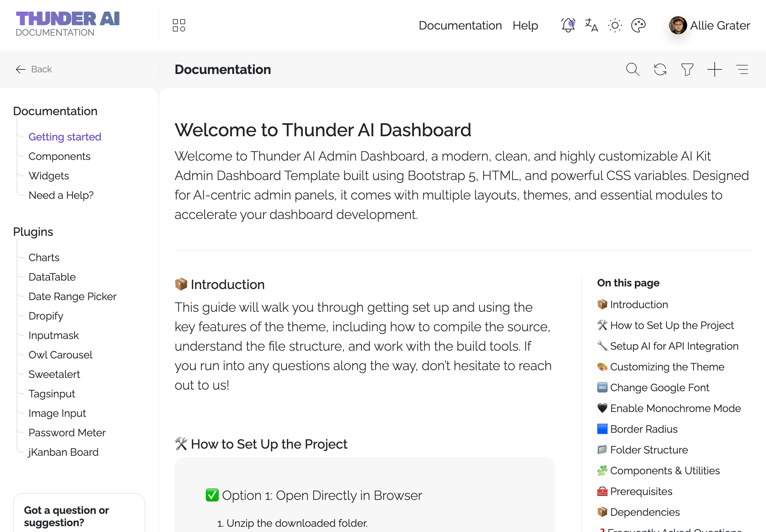The image size is (766, 532).
Task: Open the list menu icon
Action: [x=742, y=69]
